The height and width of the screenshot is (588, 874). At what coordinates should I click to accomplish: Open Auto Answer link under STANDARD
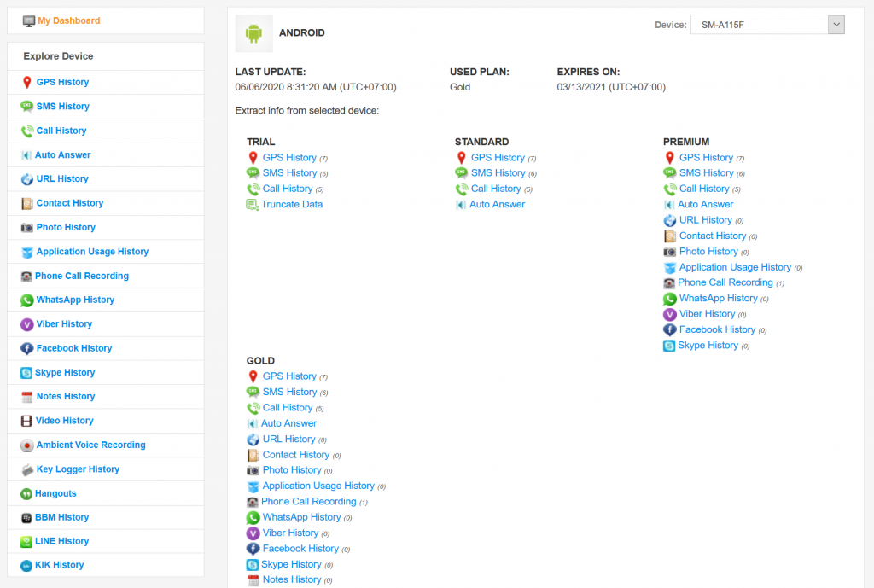pyautogui.click(x=498, y=205)
